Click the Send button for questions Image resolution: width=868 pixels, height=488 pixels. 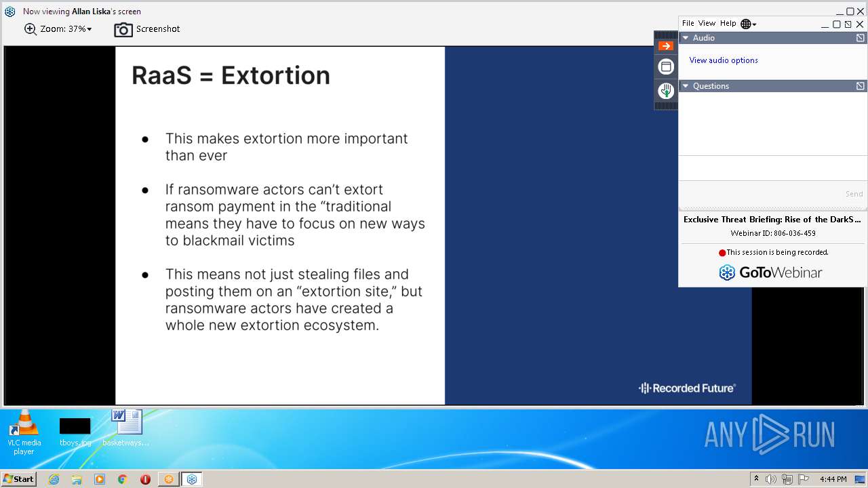pyautogui.click(x=854, y=194)
